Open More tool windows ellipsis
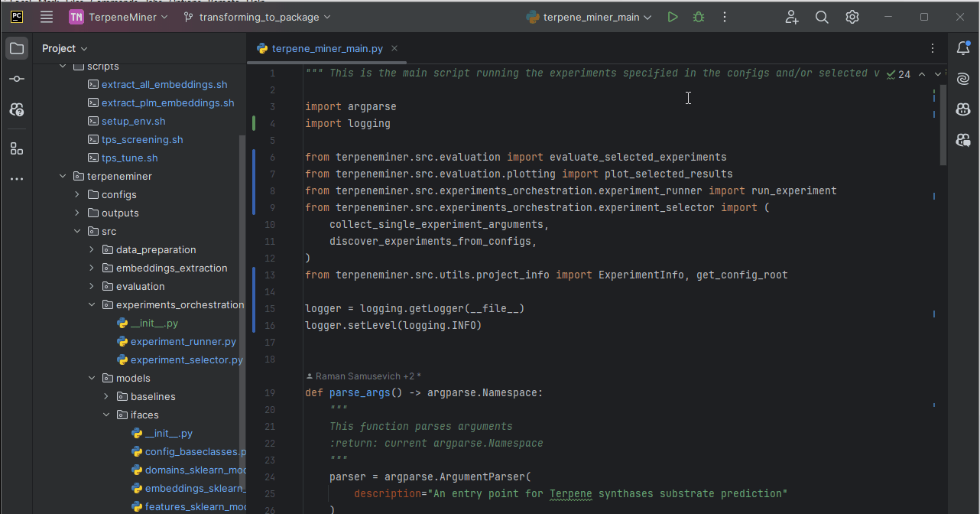The image size is (980, 514). pos(16,179)
